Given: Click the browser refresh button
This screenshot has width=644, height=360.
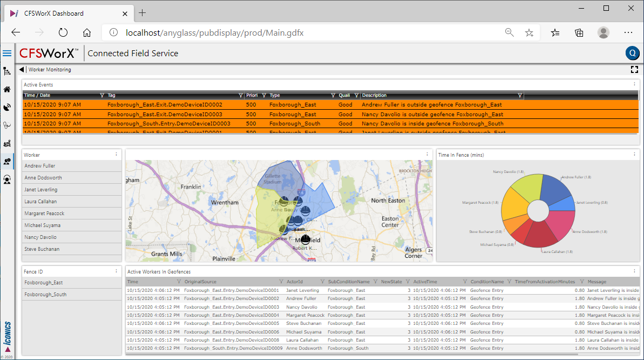Looking at the screenshot, I should (63, 32).
